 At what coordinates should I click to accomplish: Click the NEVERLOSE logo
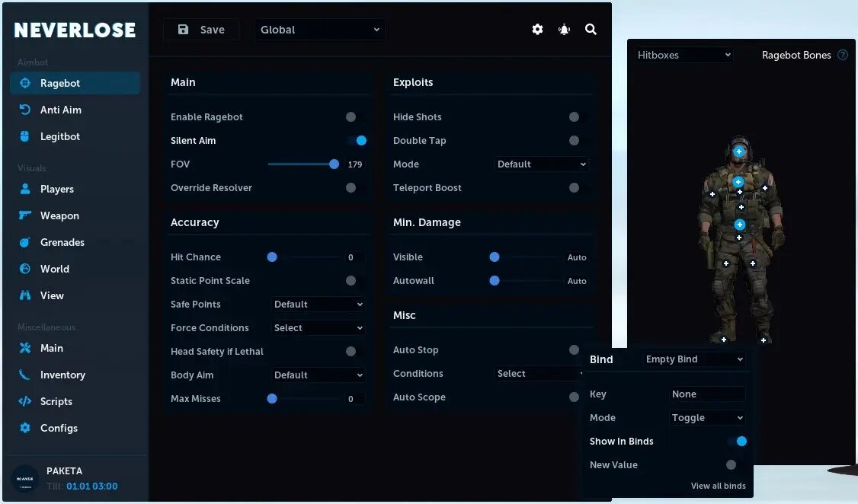click(x=75, y=30)
